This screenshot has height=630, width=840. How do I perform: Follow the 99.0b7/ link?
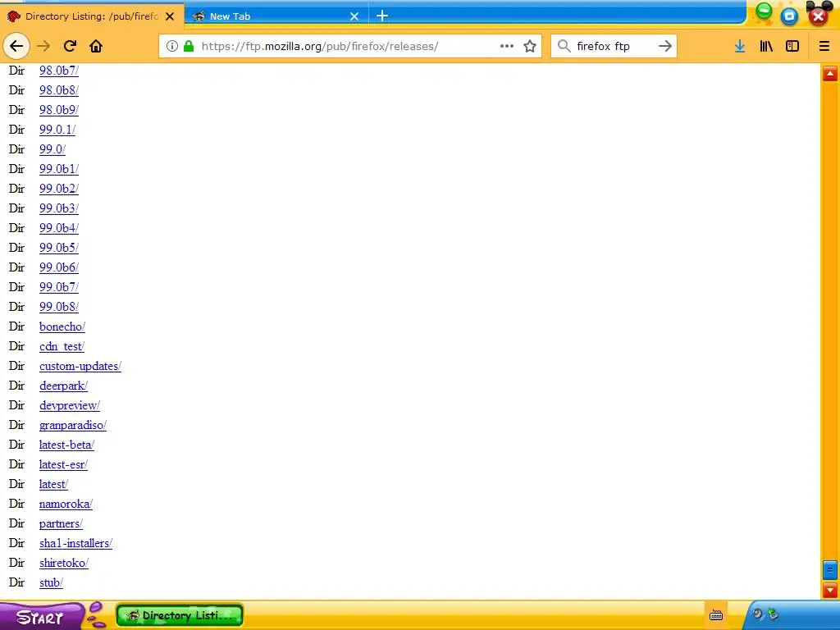[x=59, y=287]
